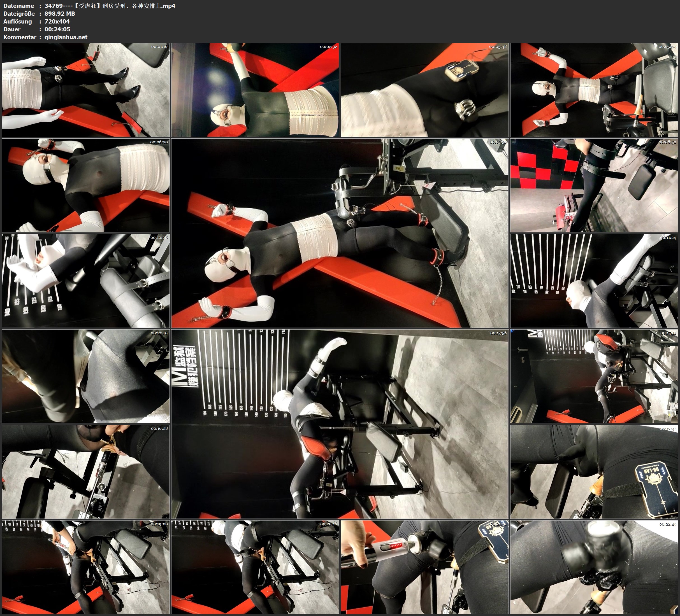The image size is (680, 616).
Task: Click the bottom-row thumbnail stamped 00:19:00
Action: pos(86,567)
